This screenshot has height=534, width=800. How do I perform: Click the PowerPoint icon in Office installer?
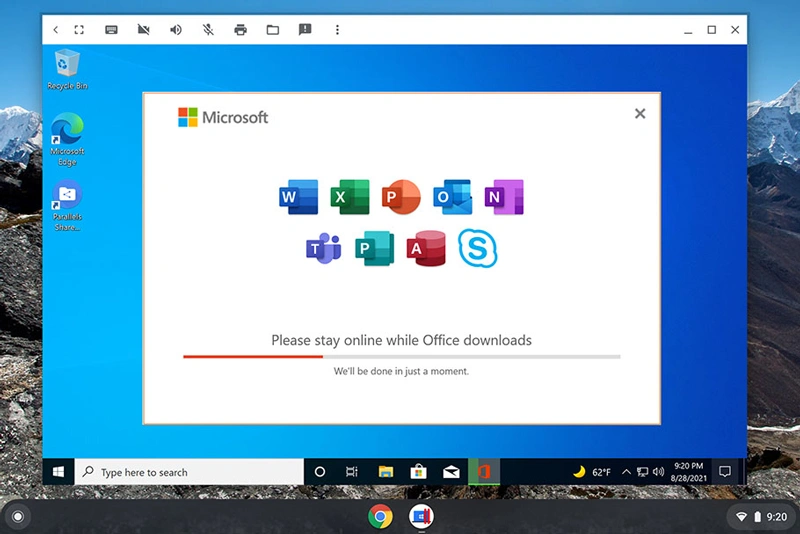pyautogui.click(x=402, y=197)
